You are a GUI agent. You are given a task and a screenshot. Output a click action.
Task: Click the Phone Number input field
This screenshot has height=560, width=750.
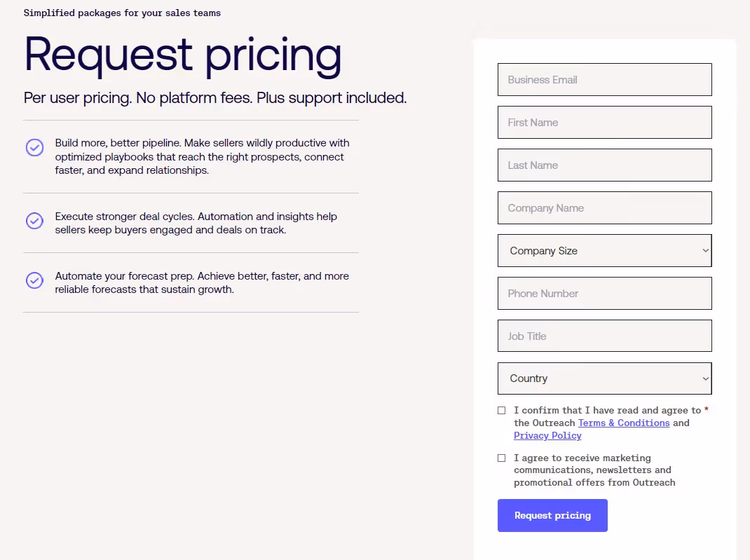604,293
